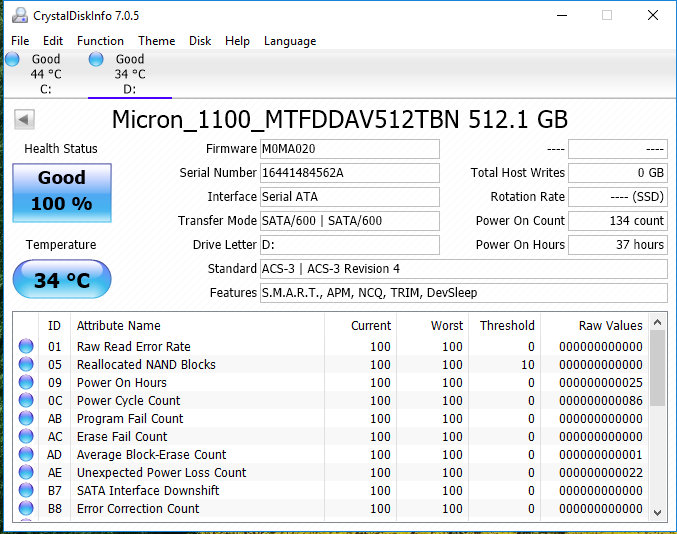
Task: Close the CrystalDiskInfo window
Action: pos(653,16)
